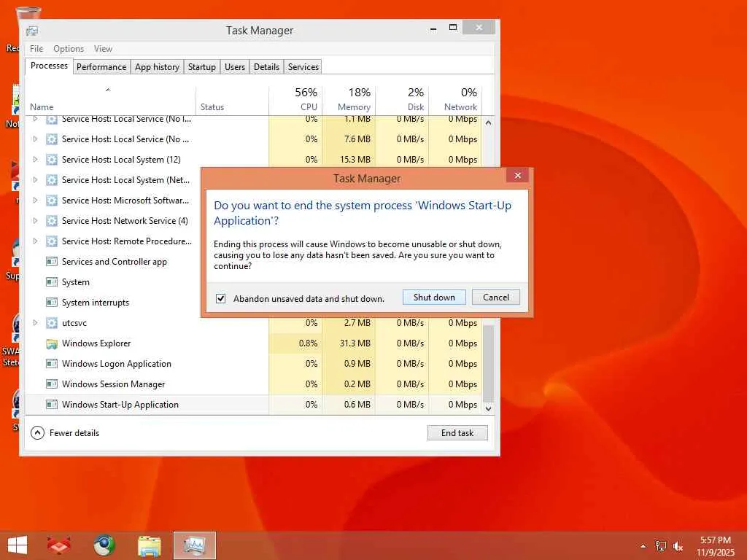Screen dimensions: 747x560
Task: Select System interrupts row
Action: tap(113, 303)
